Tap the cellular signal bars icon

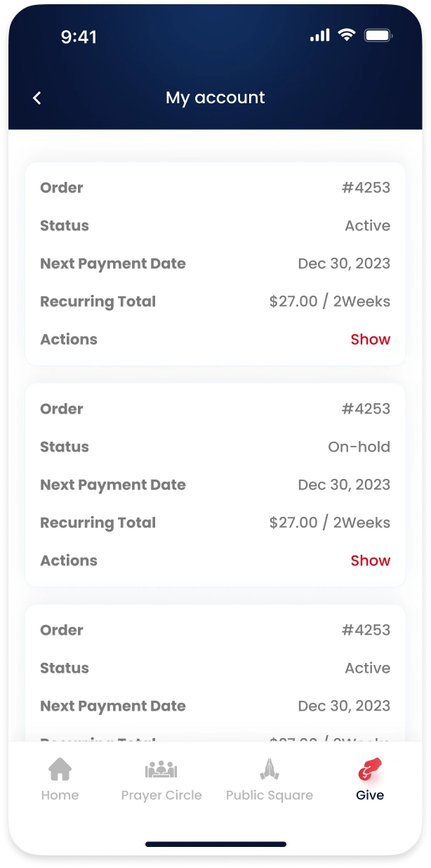[x=319, y=35]
